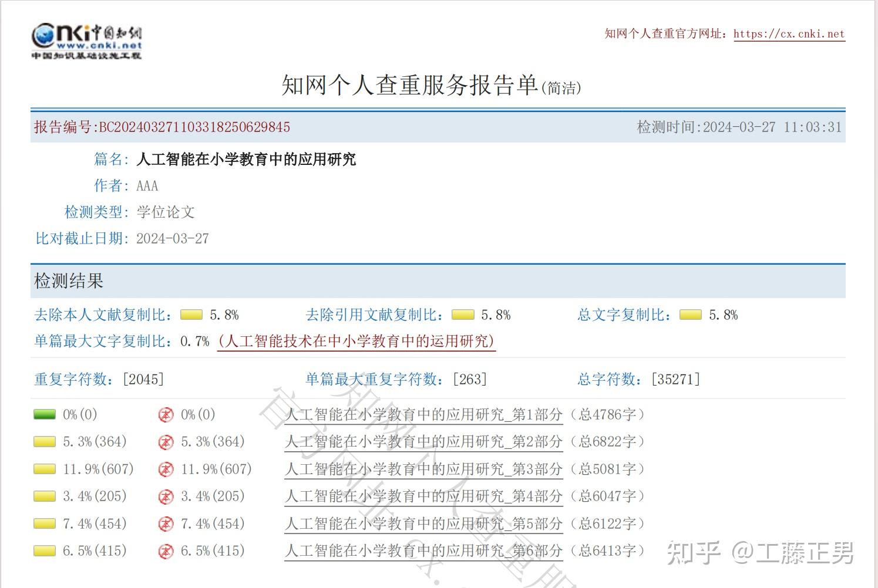Click the word count （总6047字）

[x=608, y=496]
